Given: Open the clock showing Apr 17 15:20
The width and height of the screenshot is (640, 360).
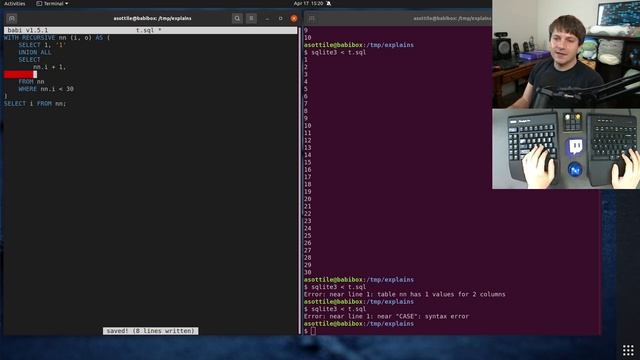Looking at the screenshot, I should tap(308, 3).
